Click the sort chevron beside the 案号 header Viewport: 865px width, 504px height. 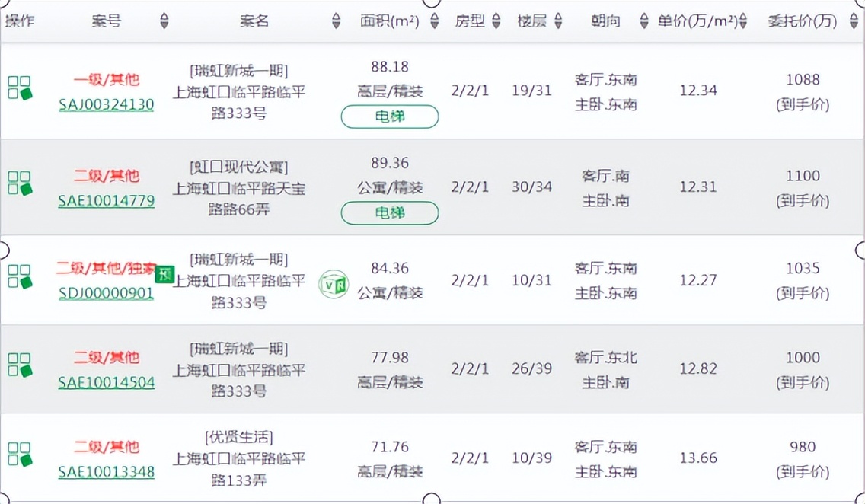click(164, 21)
